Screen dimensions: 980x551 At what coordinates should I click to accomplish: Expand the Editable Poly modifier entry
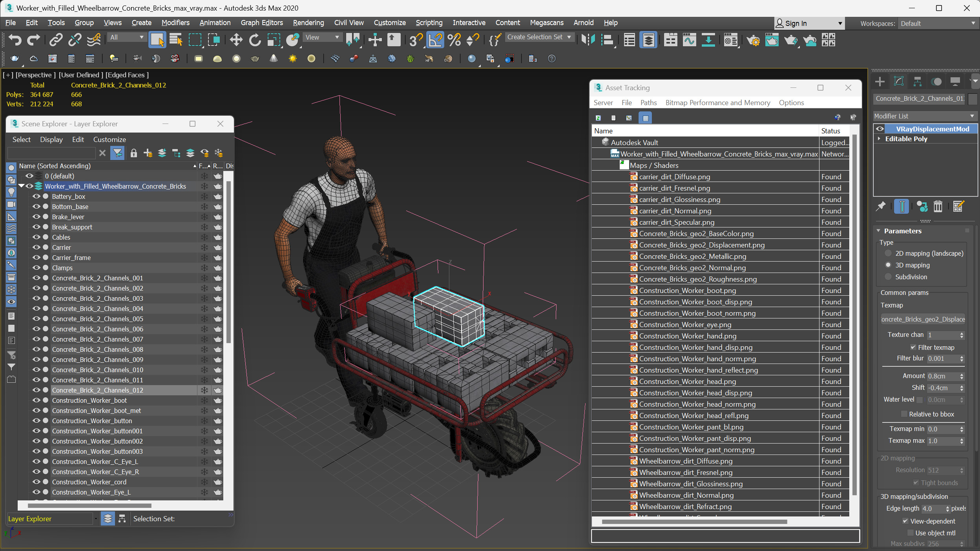(x=879, y=139)
